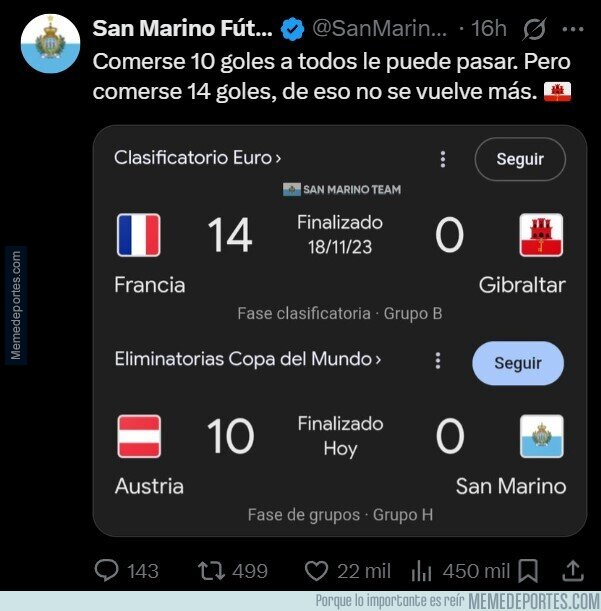Like the tweet with the heart icon
The height and width of the screenshot is (611, 601).
tap(316, 570)
